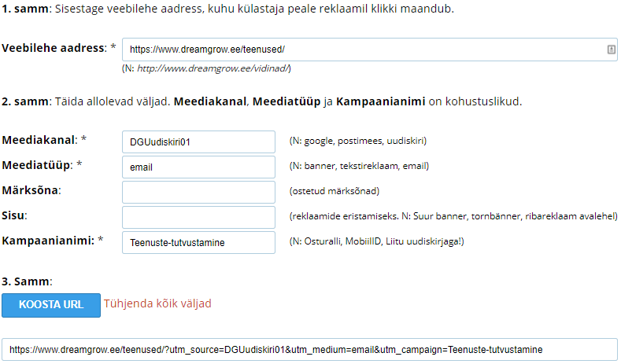Click the example URL http://www.dreamgrow.ee/vidinad/
Viewport: 621px width, 364px height.
(213, 68)
